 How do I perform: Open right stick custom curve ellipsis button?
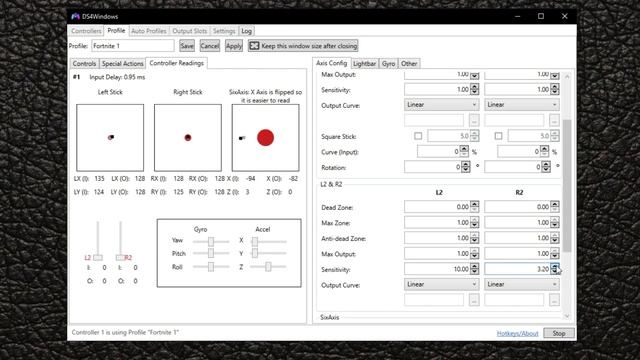[554, 120]
